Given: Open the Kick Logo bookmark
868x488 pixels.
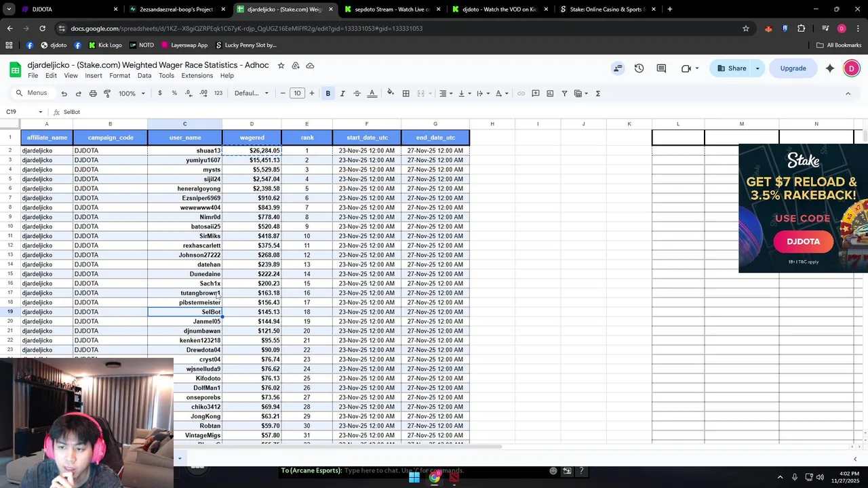Looking at the screenshot, I should pyautogui.click(x=104, y=45).
